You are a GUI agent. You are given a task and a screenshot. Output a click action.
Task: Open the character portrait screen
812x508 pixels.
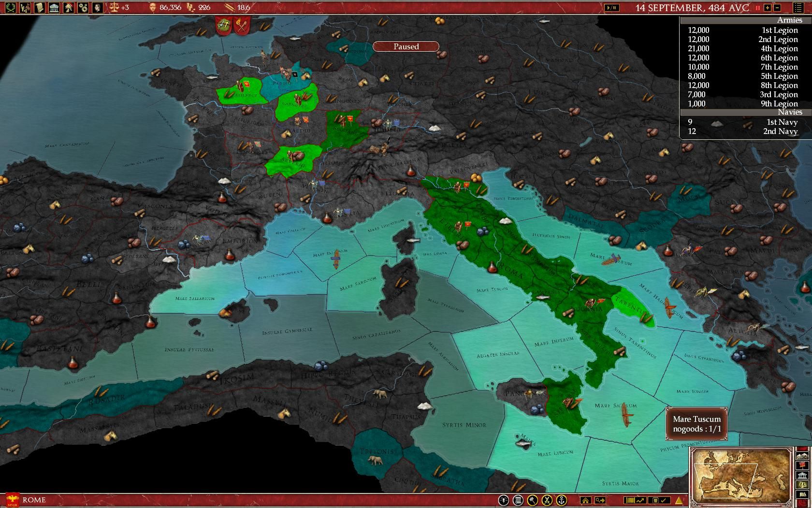98,7
